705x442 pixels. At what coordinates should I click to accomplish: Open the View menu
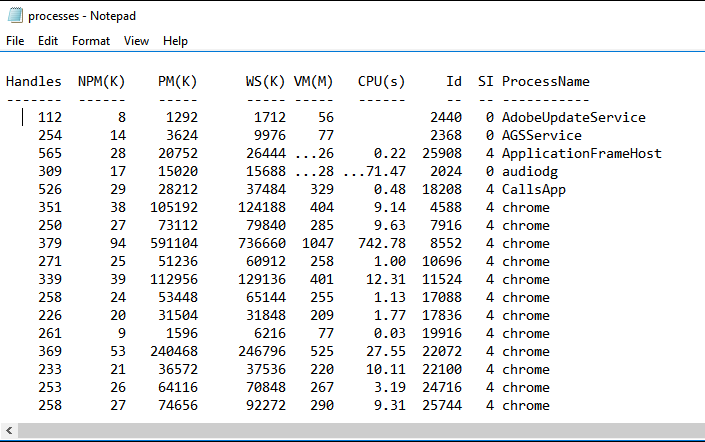pos(136,41)
